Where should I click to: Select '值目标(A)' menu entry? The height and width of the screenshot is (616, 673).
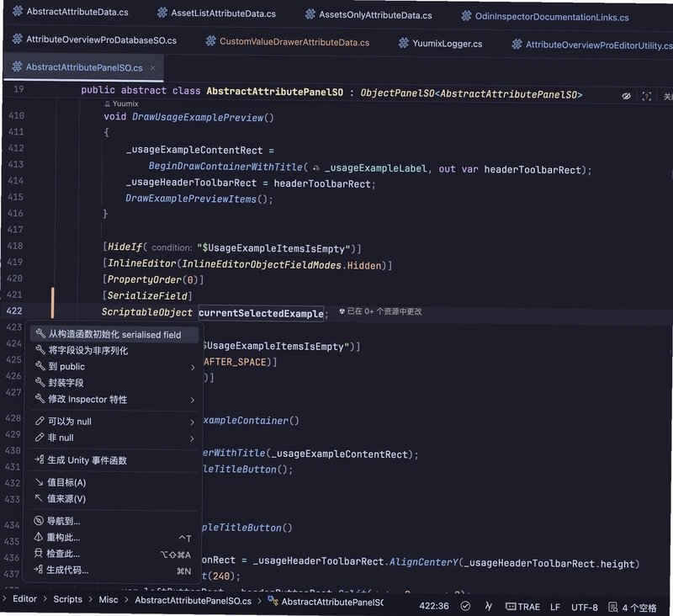[114, 482]
